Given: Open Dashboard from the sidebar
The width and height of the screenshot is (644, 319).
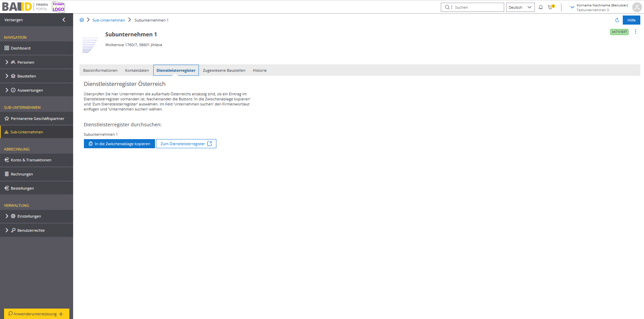Looking at the screenshot, I should click(x=21, y=48).
